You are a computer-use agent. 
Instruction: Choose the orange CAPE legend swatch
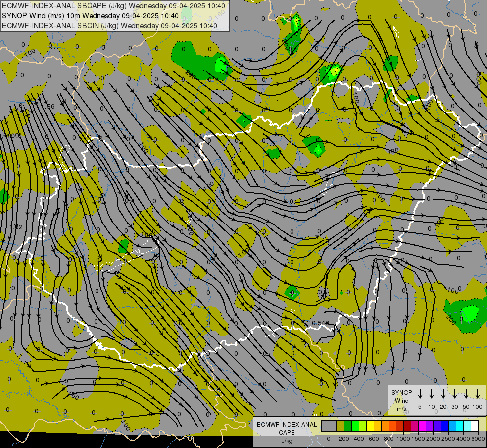[x=385, y=426]
